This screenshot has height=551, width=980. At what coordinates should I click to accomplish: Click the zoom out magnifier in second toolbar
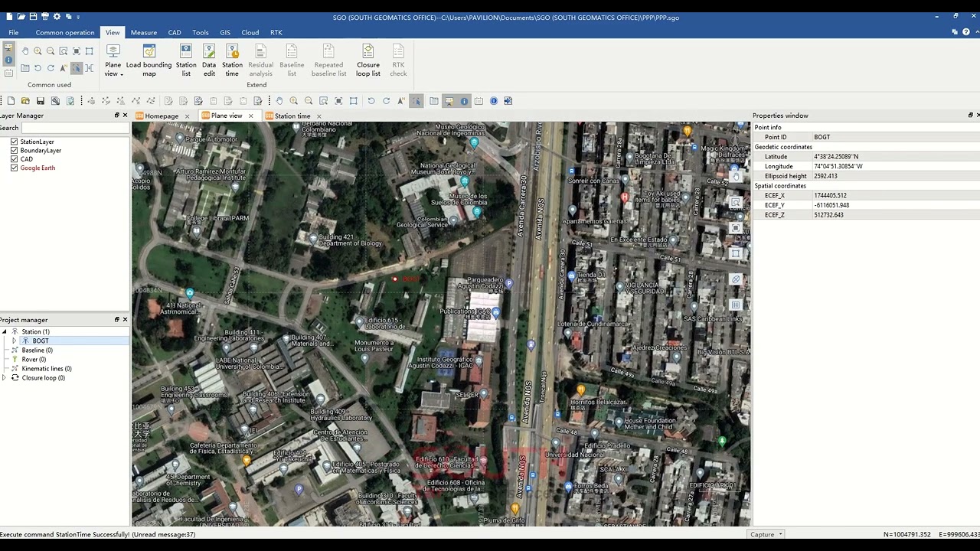[x=309, y=101]
